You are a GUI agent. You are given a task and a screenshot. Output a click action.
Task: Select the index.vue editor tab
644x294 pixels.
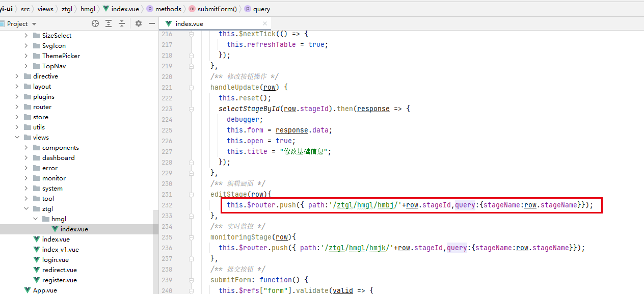[x=189, y=23]
